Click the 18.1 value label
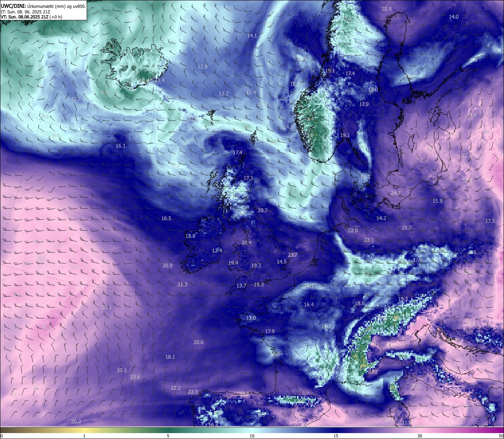 [170, 357]
